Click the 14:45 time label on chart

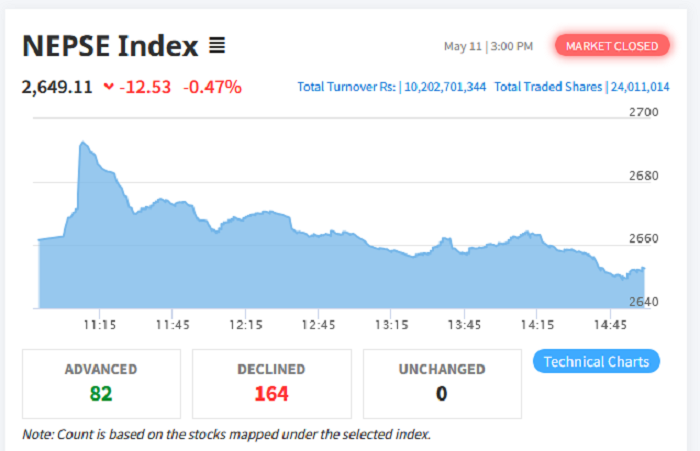tap(610, 324)
